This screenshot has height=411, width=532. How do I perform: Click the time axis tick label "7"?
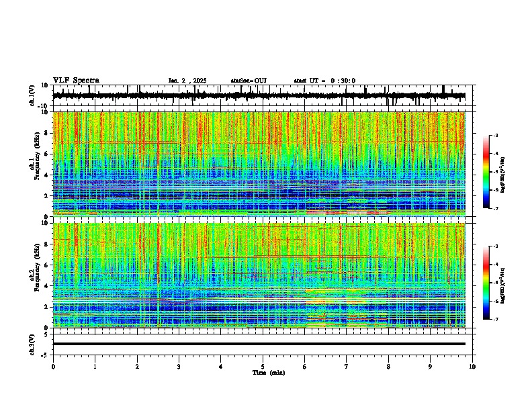[x=347, y=367]
